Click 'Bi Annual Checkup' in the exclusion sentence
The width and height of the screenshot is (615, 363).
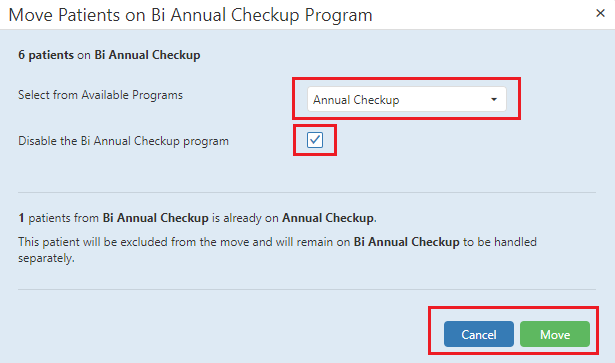pyautogui.click(x=406, y=242)
